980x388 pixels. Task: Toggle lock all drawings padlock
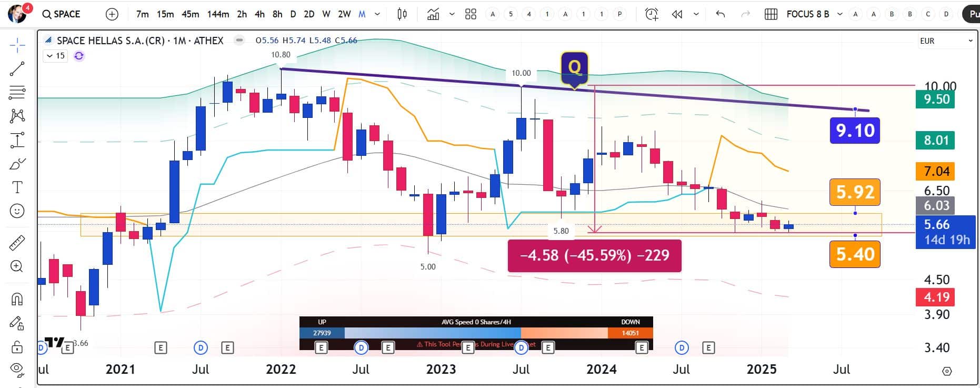(17, 346)
